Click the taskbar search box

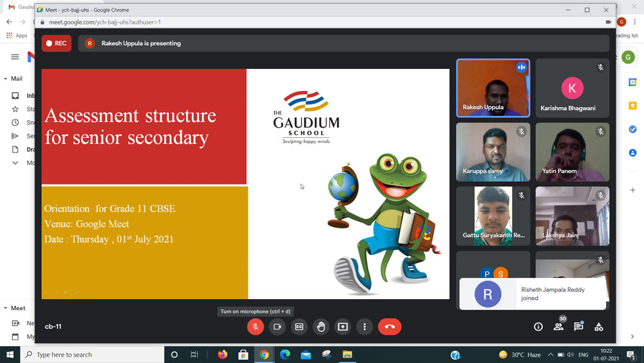click(92, 355)
